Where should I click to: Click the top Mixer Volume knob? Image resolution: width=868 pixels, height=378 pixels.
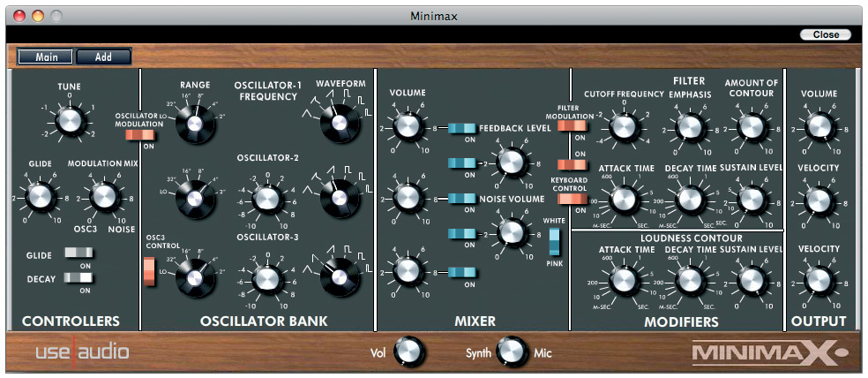pos(409,126)
